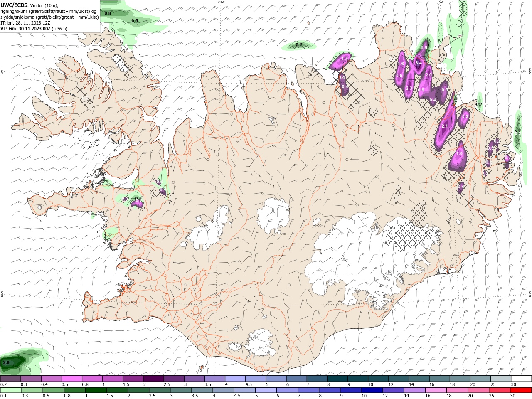Click the 'slydda/snjókoma' legend description line

(49, 17)
